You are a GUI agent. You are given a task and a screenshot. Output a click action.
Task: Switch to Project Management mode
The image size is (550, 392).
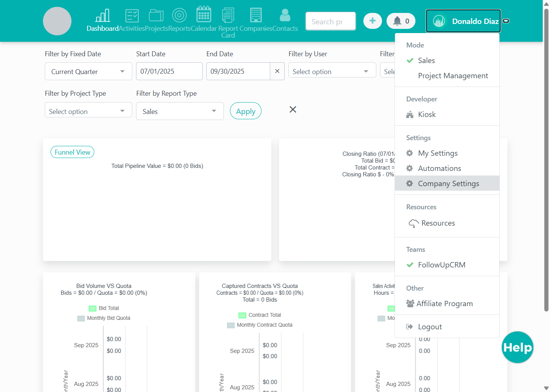[447, 76]
